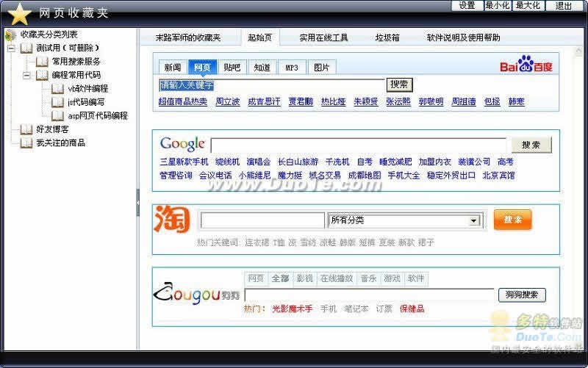Select Gougou 音乐 tab
Image resolution: width=588 pixels, height=368 pixels.
pyautogui.click(x=369, y=278)
